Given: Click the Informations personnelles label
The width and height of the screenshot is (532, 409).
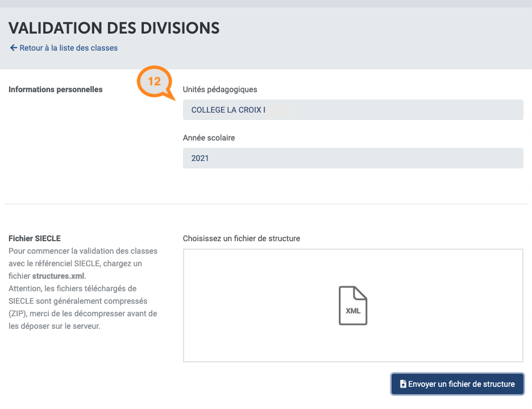Looking at the screenshot, I should click(55, 89).
